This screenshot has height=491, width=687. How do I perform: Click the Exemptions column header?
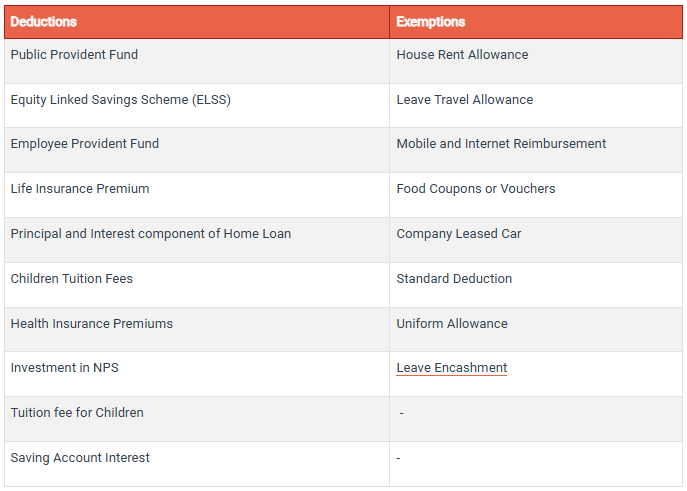[430, 22]
